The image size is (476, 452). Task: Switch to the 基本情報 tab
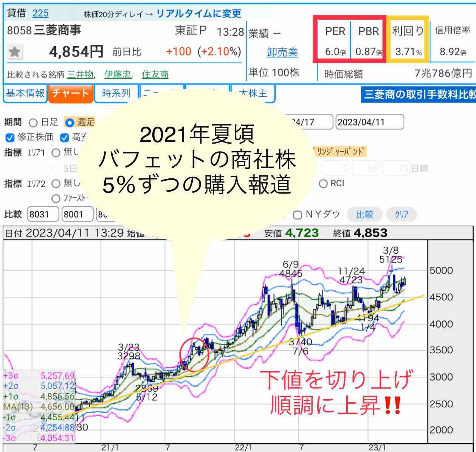tap(25, 93)
